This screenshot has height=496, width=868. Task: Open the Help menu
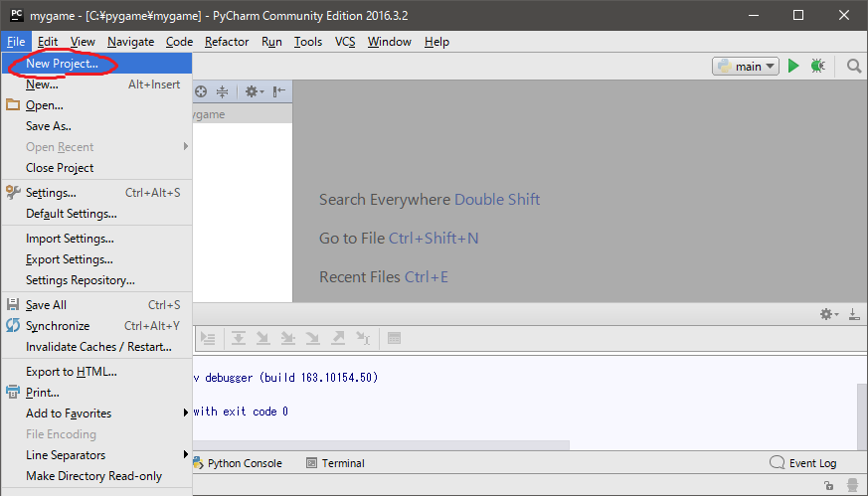(x=436, y=42)
